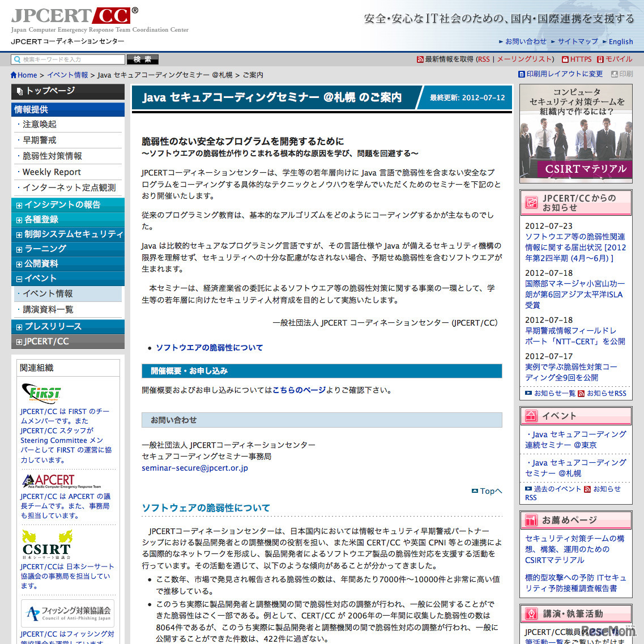The width and height of the screenshot is (644, 644).
Task: Click the モバイル phone icon
Action: coord(600,59)
